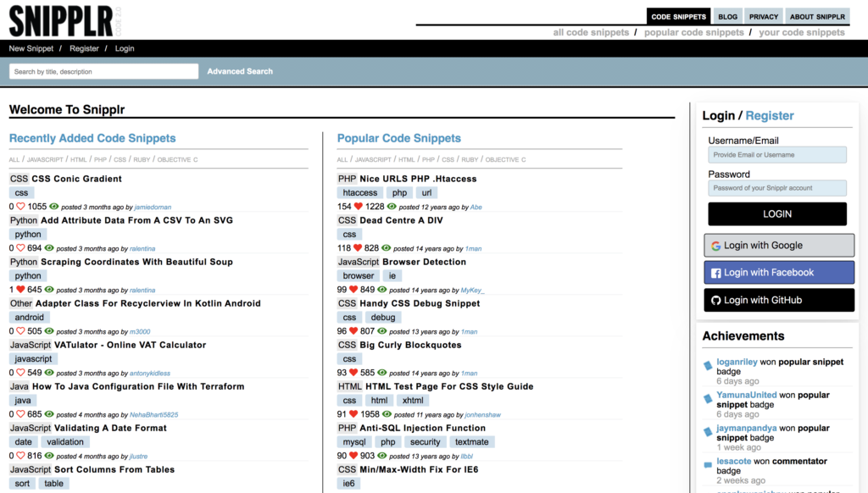Image resolution: width=868 pixels, height=493 pixels.
Task: Select the Password field
Action: tap(776, 188)
